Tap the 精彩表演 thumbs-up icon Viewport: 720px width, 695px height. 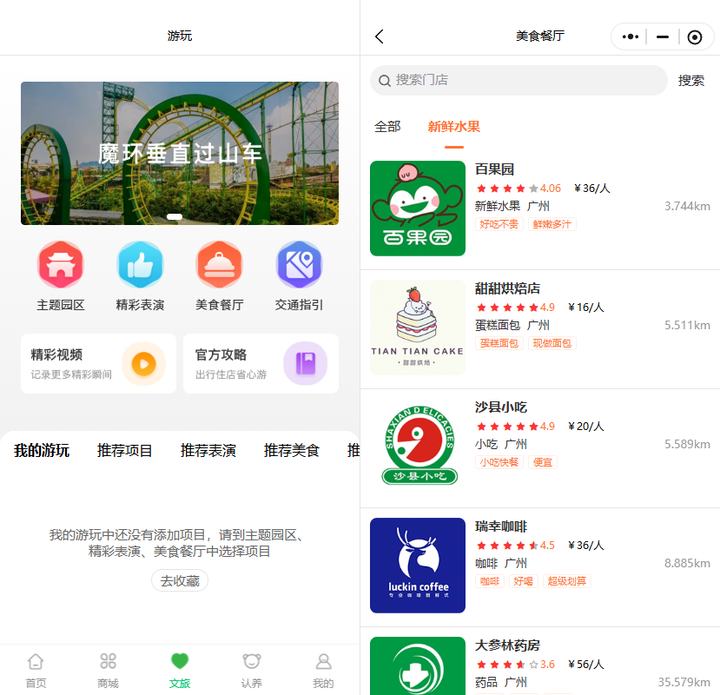[140, 264]
